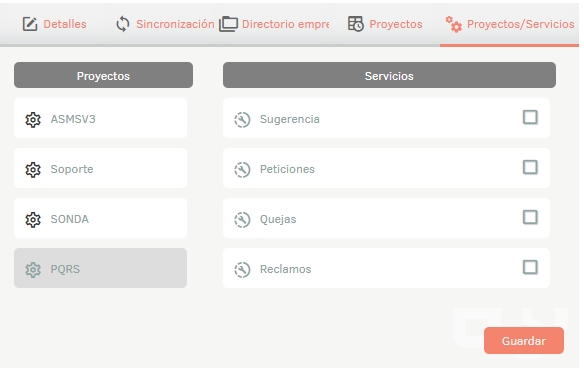Go to the Directorio empresa tab
The image size is (584, 368).
coord(274,24)
